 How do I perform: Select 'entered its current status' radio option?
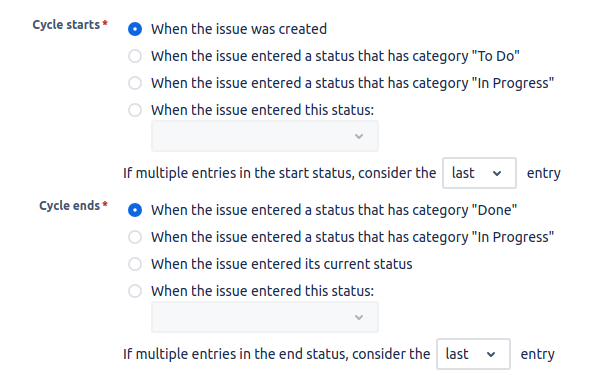click(135, 264)
